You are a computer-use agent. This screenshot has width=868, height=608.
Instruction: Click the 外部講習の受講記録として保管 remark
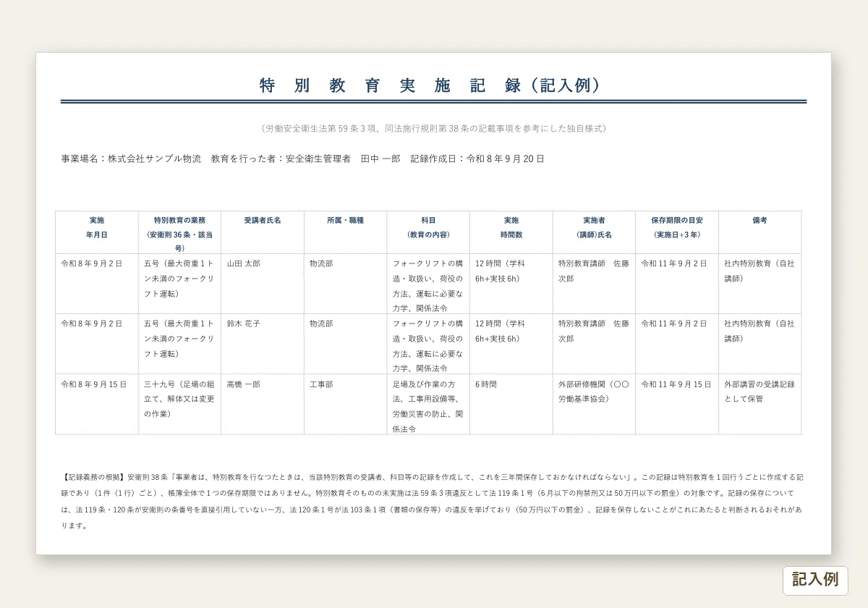tap(759, 404)
